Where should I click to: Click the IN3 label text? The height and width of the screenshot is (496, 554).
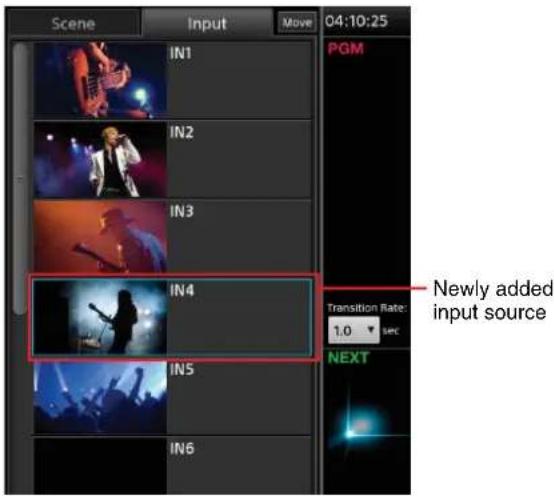(182, 212)
